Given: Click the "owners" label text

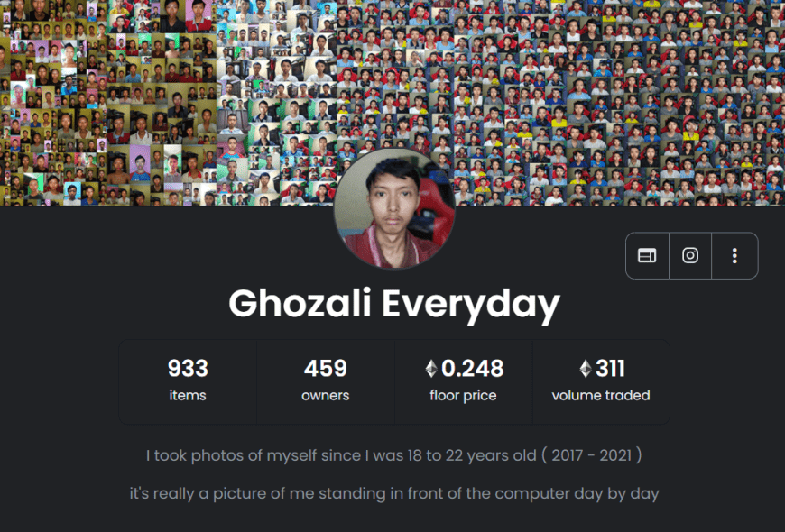Looking at the screenshot, I should [x=326, y=395].
